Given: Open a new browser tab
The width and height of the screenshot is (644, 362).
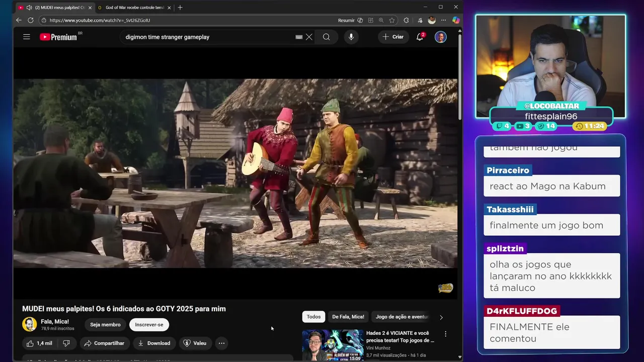Looking at the screenshot, I should [180, 8].
